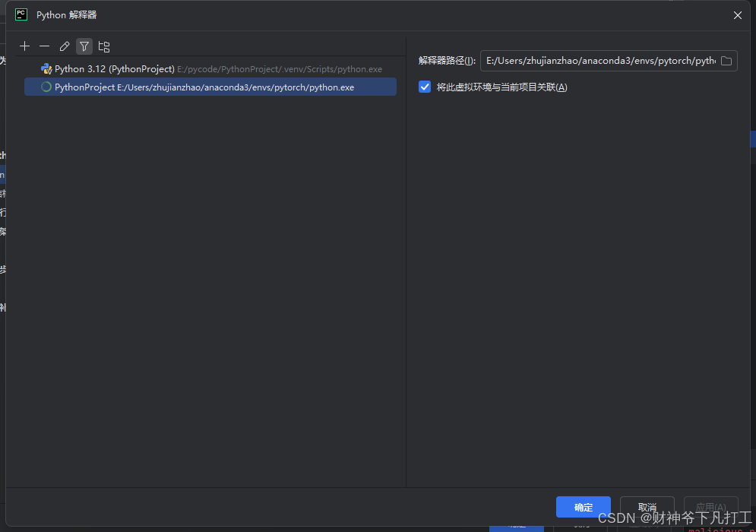Click inside the 解释器路径 input field
Screen dimensions: 756x532
pos(593,61)
